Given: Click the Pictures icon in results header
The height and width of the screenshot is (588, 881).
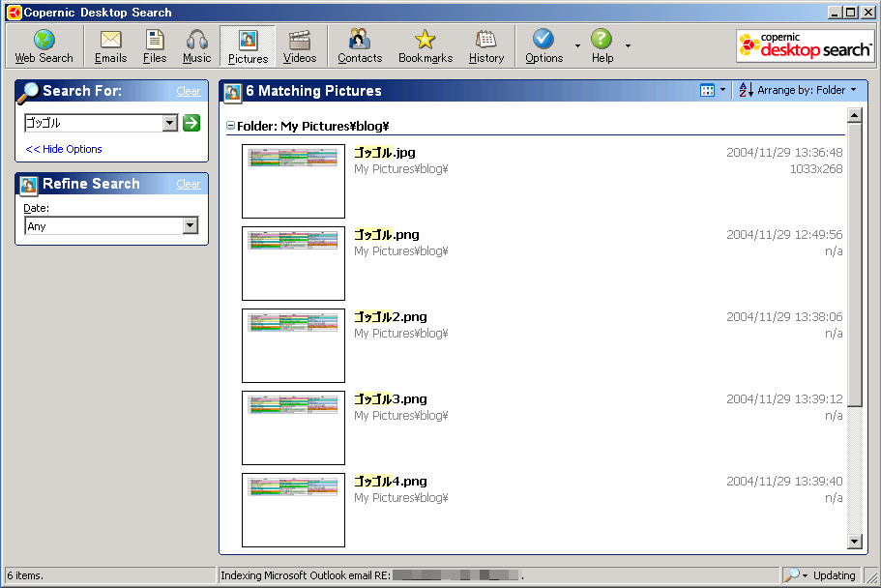Looking at the screenshot, I should click(233, 92).
